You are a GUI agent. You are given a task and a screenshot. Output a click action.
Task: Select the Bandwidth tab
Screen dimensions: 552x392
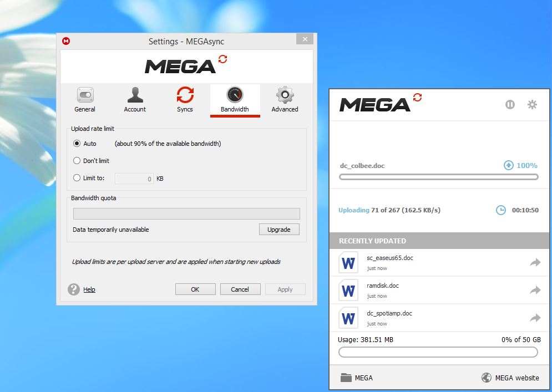235,100
